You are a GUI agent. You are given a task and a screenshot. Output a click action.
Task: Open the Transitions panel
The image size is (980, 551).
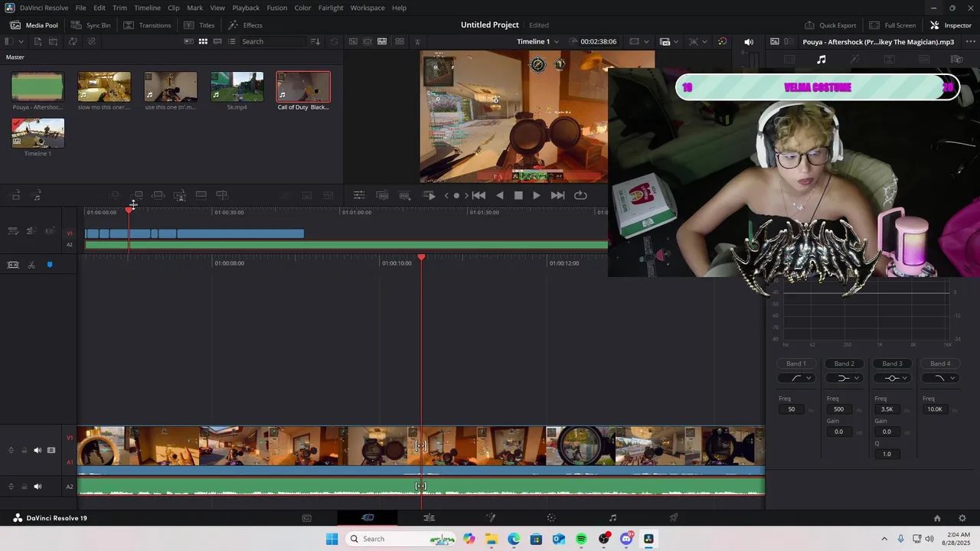tap(147, 25)
